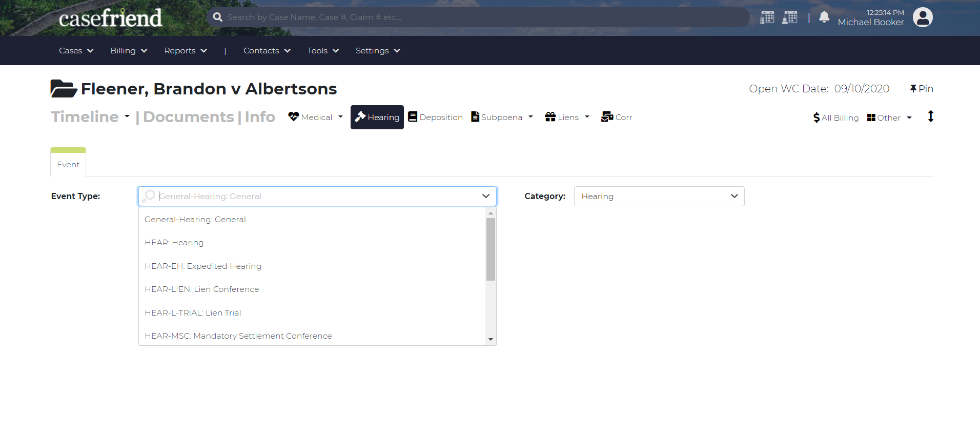The height and width of the screenshot is (431, 980).
Task: Choose HEAR-LIEN: Lien Conference option
Action: pos(312,289)
